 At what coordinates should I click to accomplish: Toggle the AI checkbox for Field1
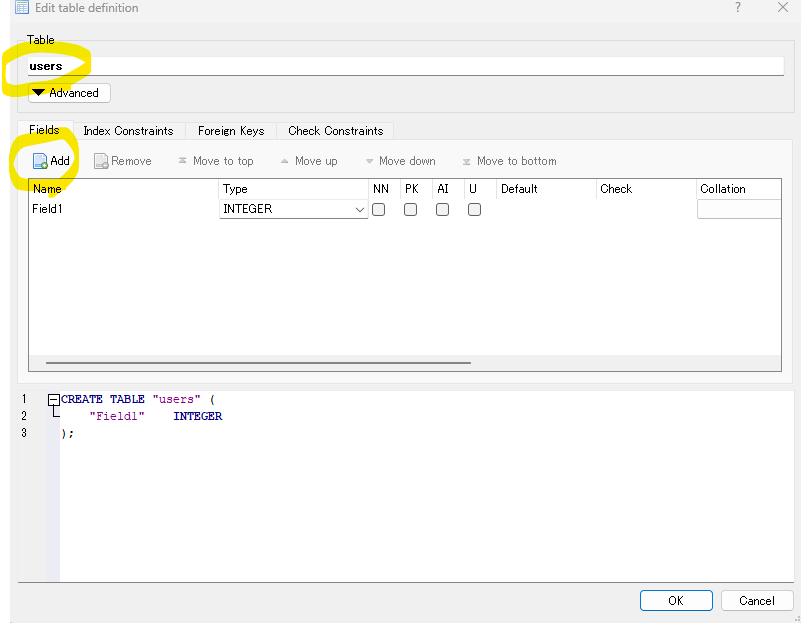tap(442, 210)
